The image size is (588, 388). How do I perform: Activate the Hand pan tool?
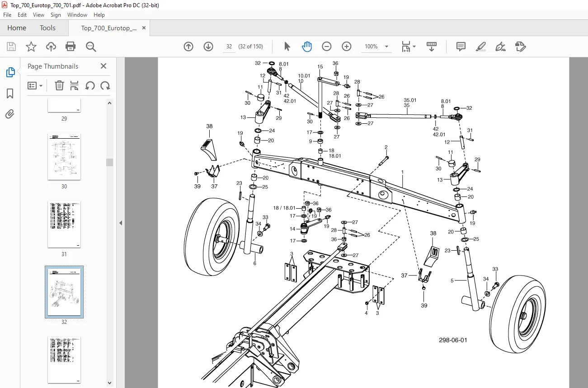[x=307, y=47]
